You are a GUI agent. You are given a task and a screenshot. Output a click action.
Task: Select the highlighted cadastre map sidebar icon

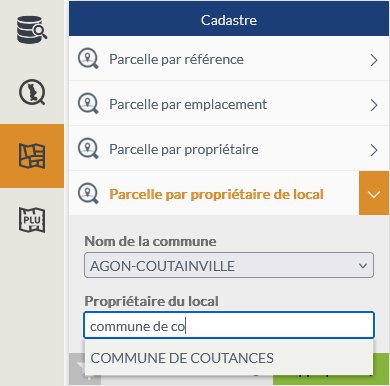32,156
